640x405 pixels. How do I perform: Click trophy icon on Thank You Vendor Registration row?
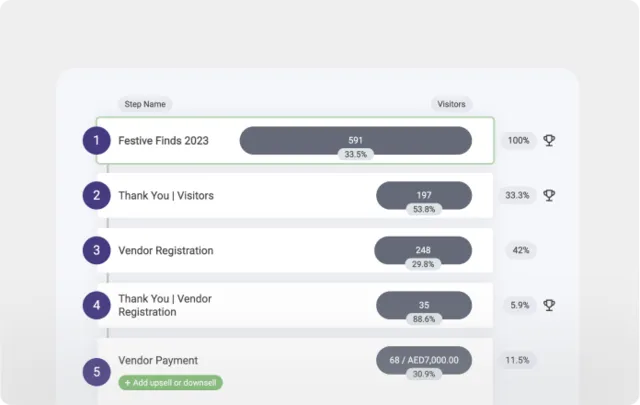[x=549, y=306]
